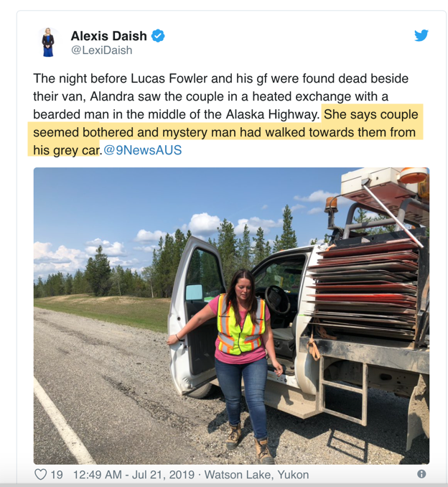This screenshot has height=487, width=448.
Task: Click the Jul 21, 2019 date
Action: 163,475
